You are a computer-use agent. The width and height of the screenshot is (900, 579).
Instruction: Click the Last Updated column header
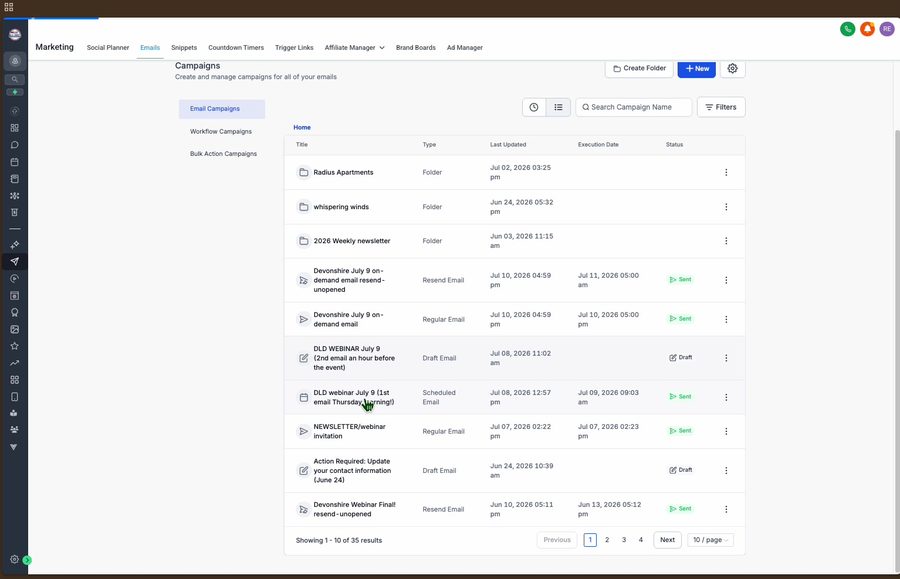[x=508, y=145]
